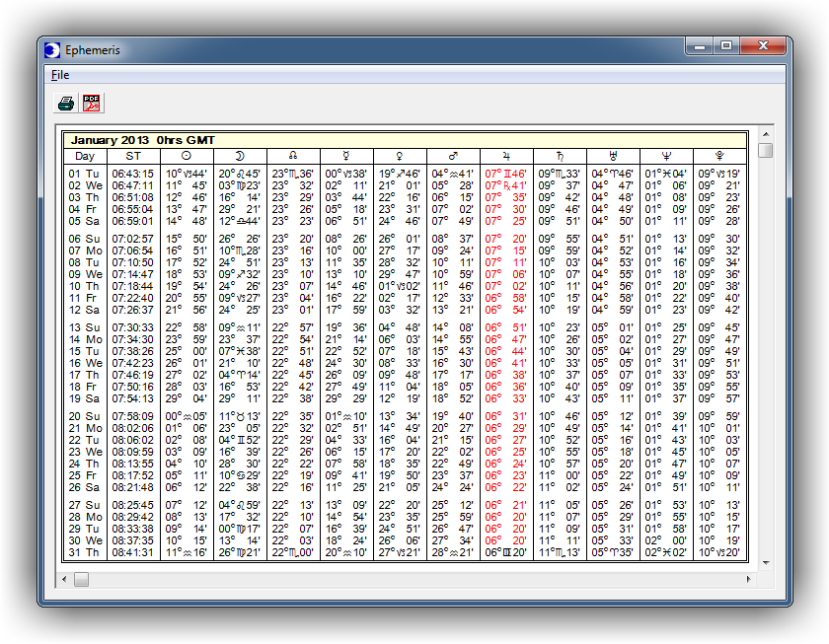Click the Ephemeris app icon in title bar
The width and height of the screenshot is (829, 644).
point(52,50)
